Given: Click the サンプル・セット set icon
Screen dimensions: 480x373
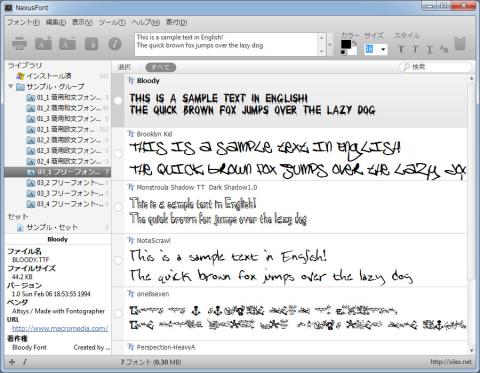Looking at the screenshot, I should coord(20,228).
